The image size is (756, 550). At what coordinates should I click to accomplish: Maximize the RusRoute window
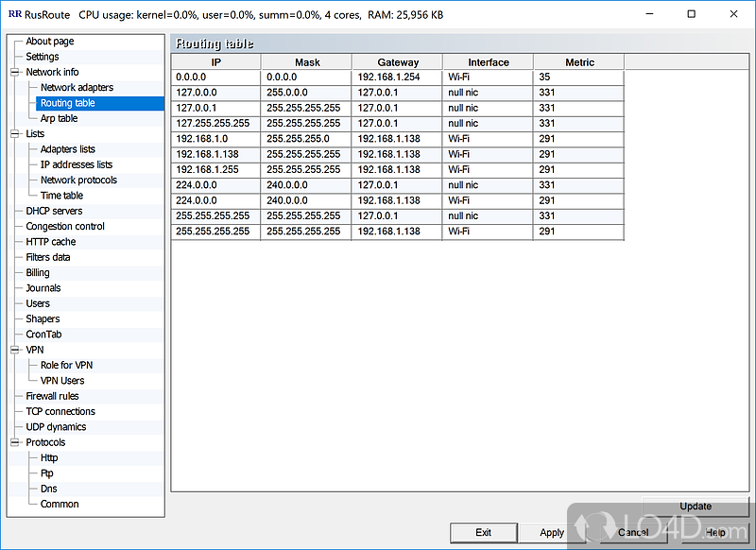coord(692,15)
